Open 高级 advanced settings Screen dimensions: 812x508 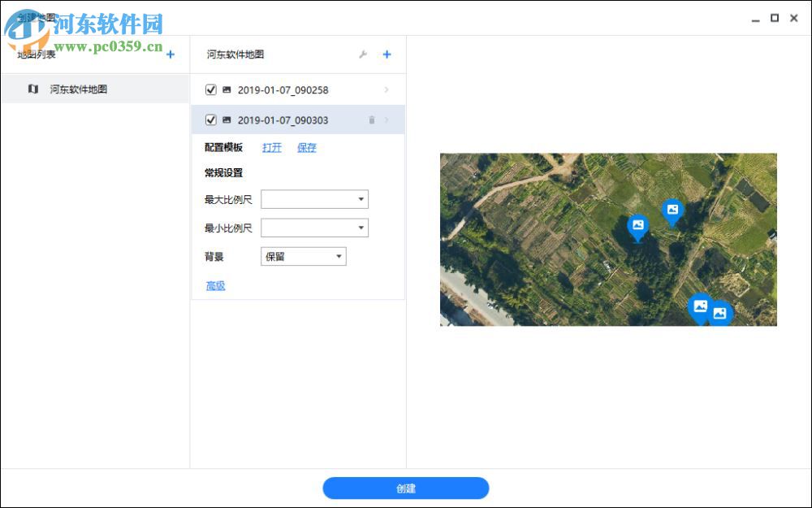(x=214, y=285)
